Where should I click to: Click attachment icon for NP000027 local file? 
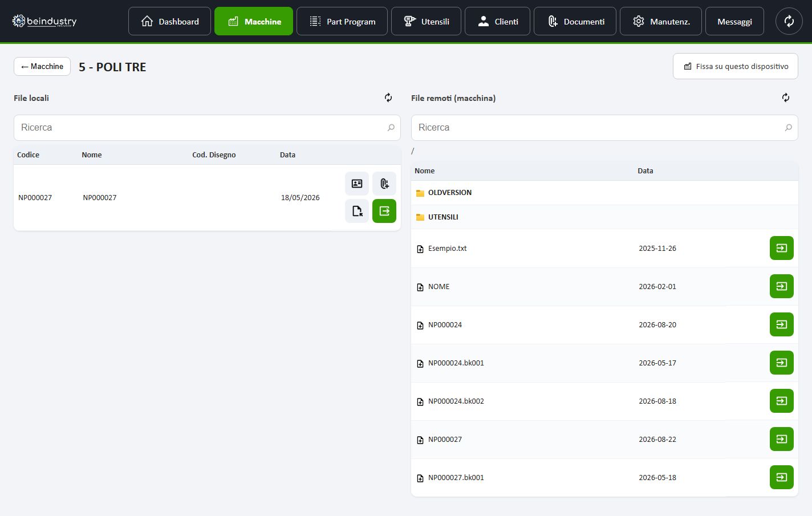click(x=384, y=184)
